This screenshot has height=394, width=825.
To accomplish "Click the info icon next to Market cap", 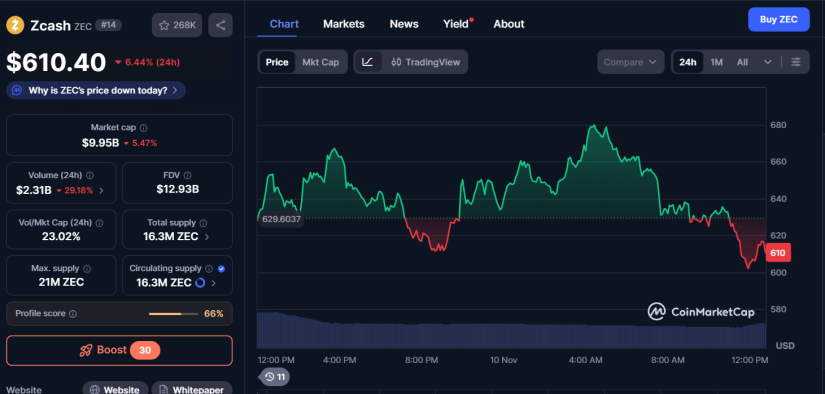I will pyautogui.click(x=144, y=128).
